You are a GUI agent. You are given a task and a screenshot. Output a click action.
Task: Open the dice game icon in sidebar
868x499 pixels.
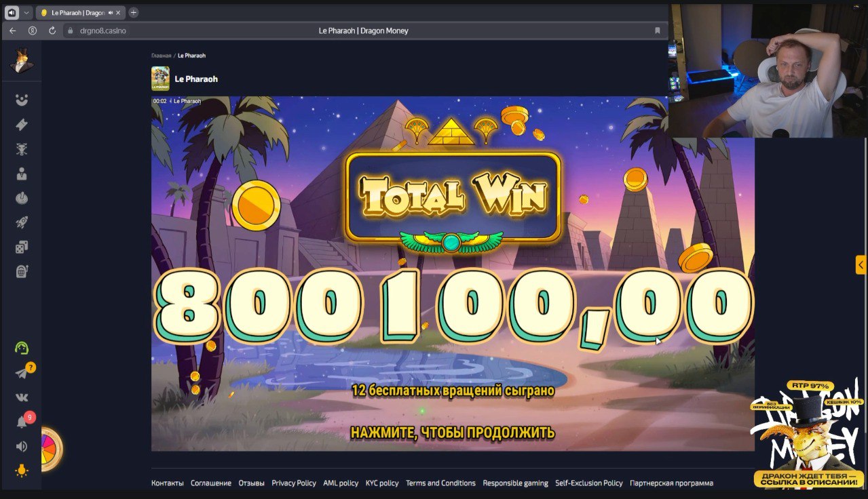point(22,247)
